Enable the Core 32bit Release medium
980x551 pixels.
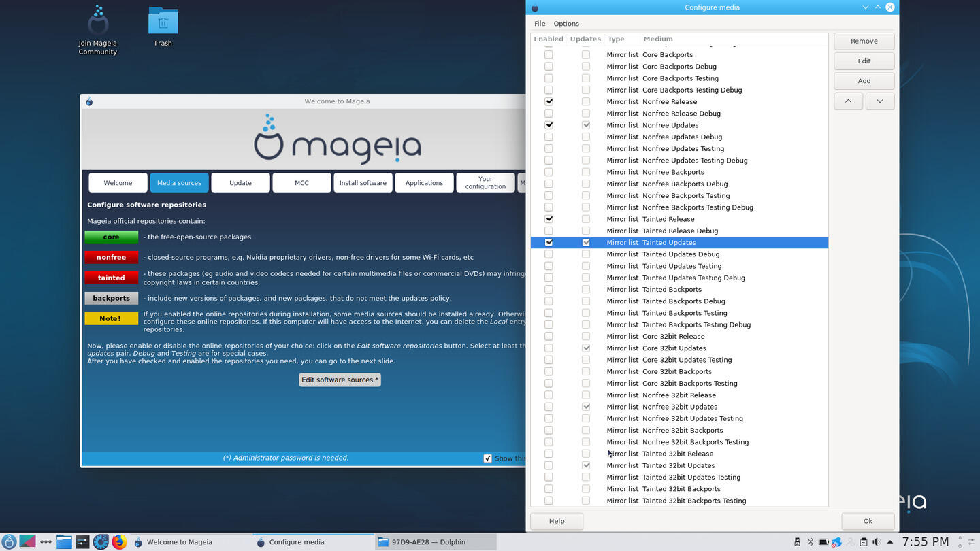click(x=549, y=336)
